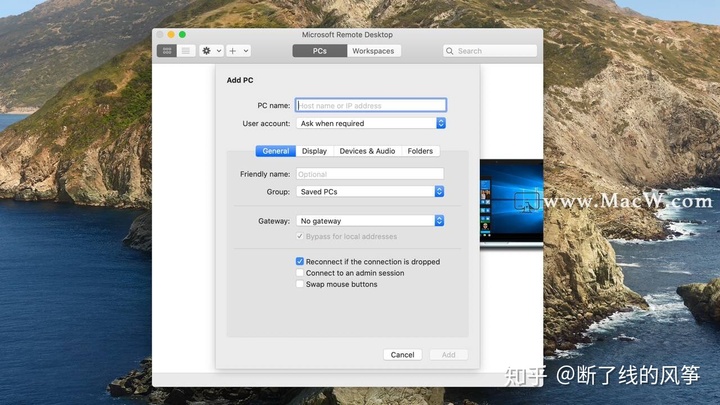This screenshot has height=405, width=720.
Task: Open the Devices & Audio tab
Action: click(x=367, y=151)
